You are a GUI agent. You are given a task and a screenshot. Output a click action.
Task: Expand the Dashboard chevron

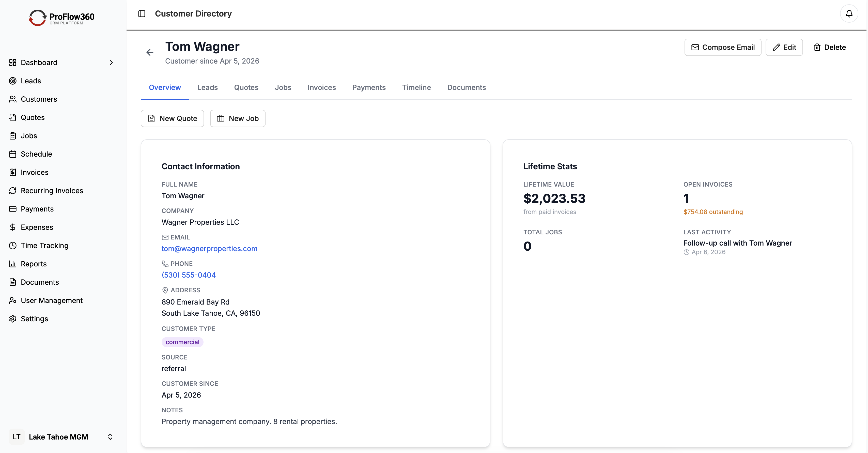tap(111, 62)
